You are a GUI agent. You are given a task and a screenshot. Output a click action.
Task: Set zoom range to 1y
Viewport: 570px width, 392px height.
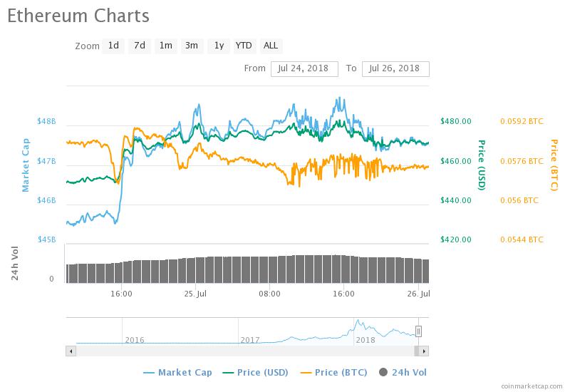219,46
